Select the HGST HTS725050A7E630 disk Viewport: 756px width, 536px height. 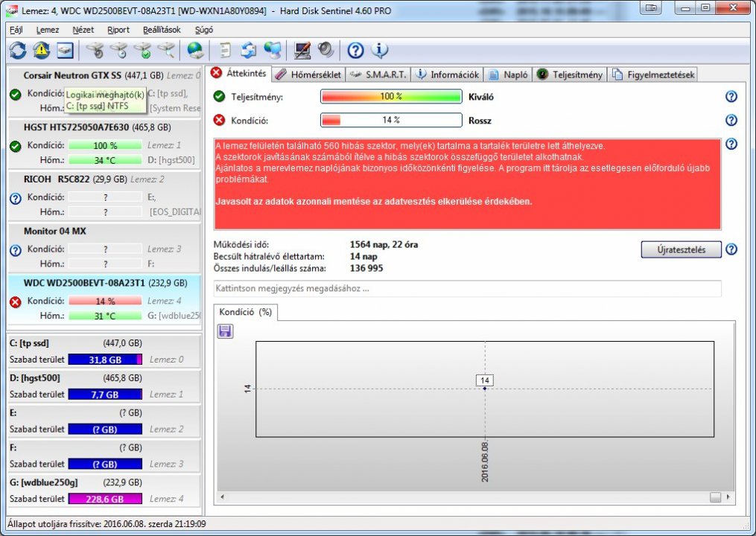click(104, 143)
